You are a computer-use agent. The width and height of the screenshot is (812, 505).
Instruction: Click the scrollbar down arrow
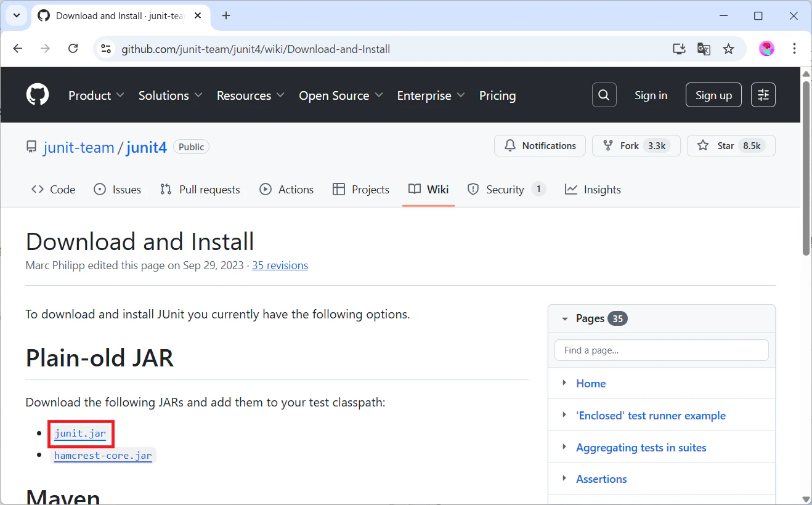pyautogui.click(x=806, y=499)
